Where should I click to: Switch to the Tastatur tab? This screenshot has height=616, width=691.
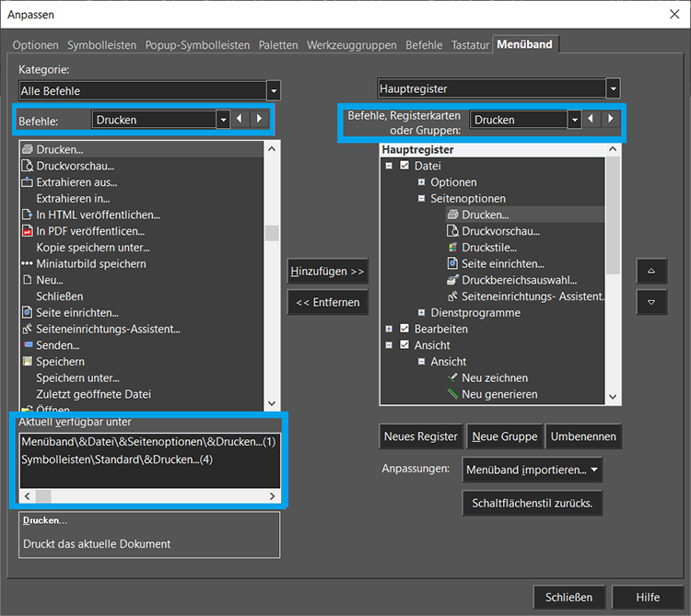470,45
